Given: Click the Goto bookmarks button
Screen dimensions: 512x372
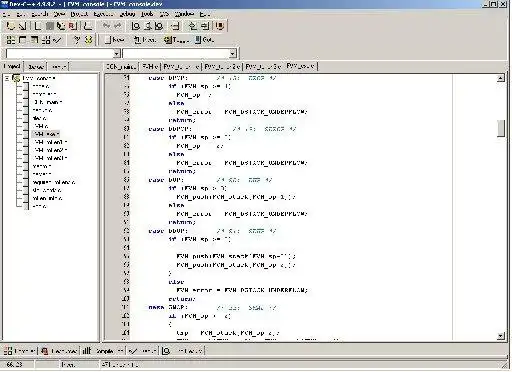Looking at the screenshot, I should pos(204,40).
